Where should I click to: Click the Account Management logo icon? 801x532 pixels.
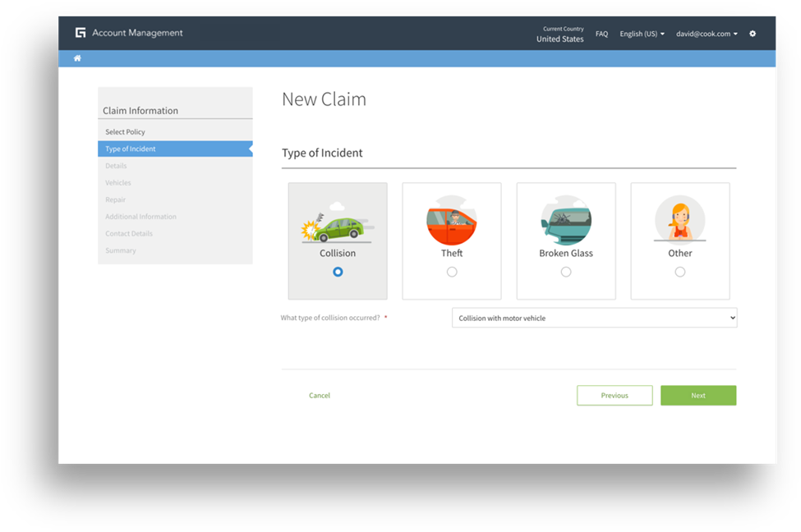click(x=81, y=33)
